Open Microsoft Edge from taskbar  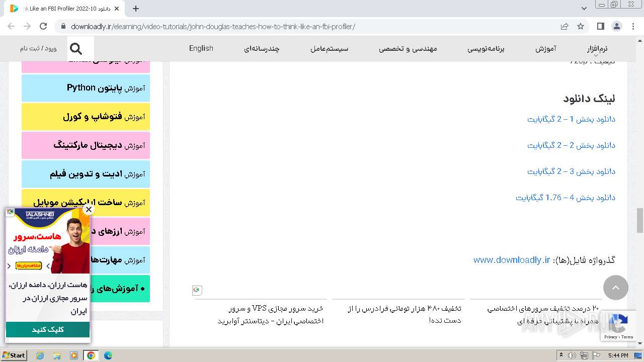108,355
